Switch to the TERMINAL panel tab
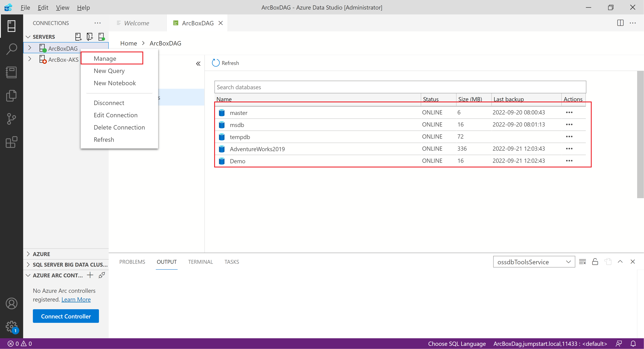Image resolution: width=644 pixels, height=349 pixels. point(200,262)
